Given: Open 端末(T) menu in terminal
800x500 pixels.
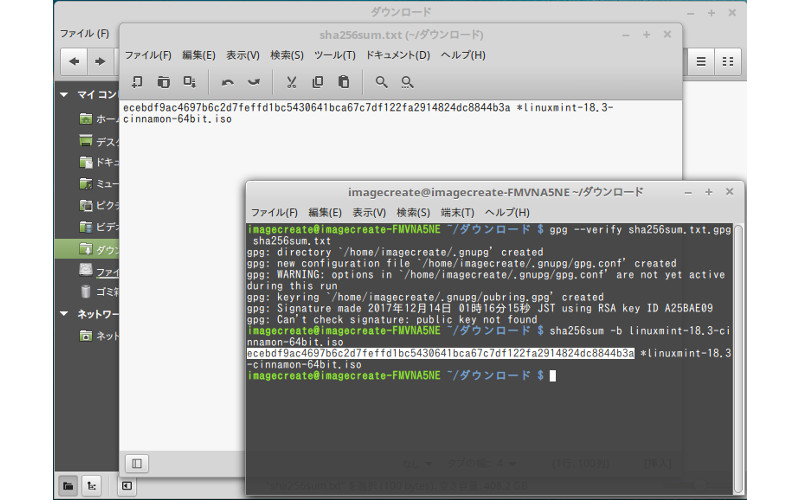Looking at the screenshot, I should [458, 212].
